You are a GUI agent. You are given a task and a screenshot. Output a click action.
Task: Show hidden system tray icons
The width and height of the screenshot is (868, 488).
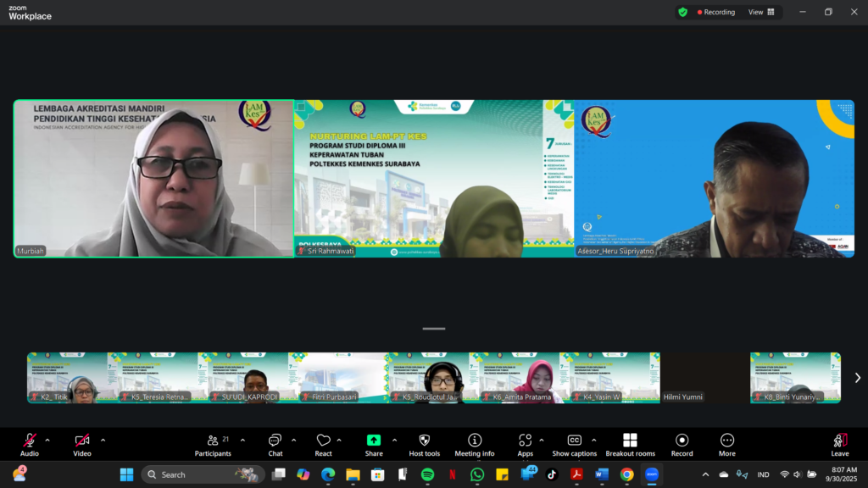705,474
